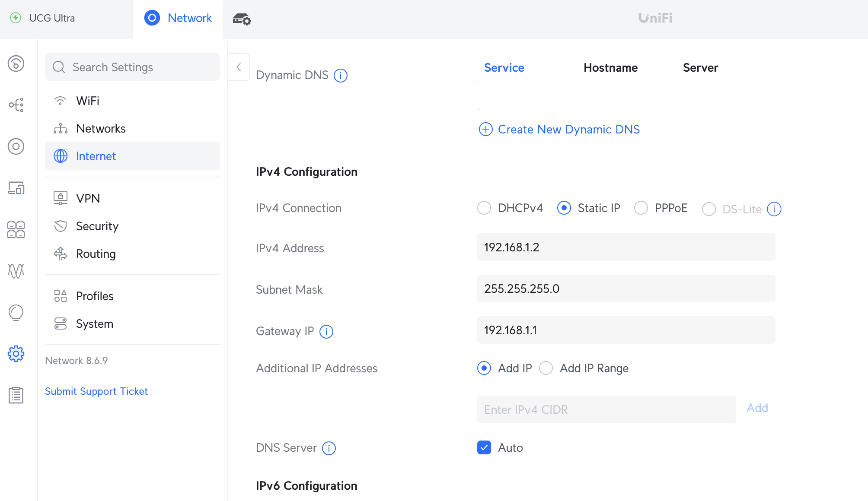Image resolution: width=868 pixels, height=501 pixels.
Task: Select the DHCPv4 connection option
Action: pyautogui.click(x=484, y=208)
